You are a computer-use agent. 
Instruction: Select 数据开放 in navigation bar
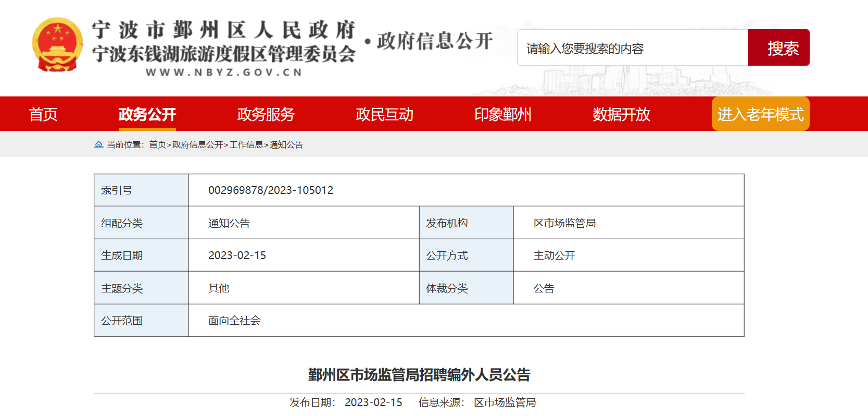[622, 114]
